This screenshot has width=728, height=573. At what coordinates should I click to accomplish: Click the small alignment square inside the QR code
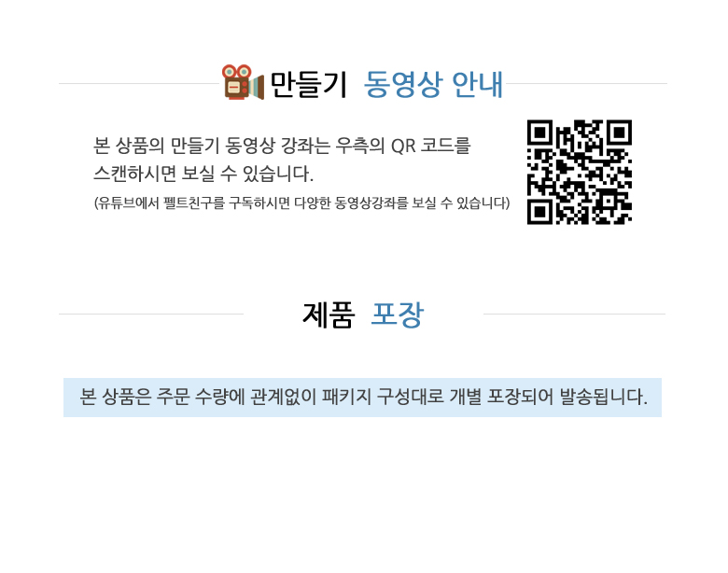coord(609,201)
